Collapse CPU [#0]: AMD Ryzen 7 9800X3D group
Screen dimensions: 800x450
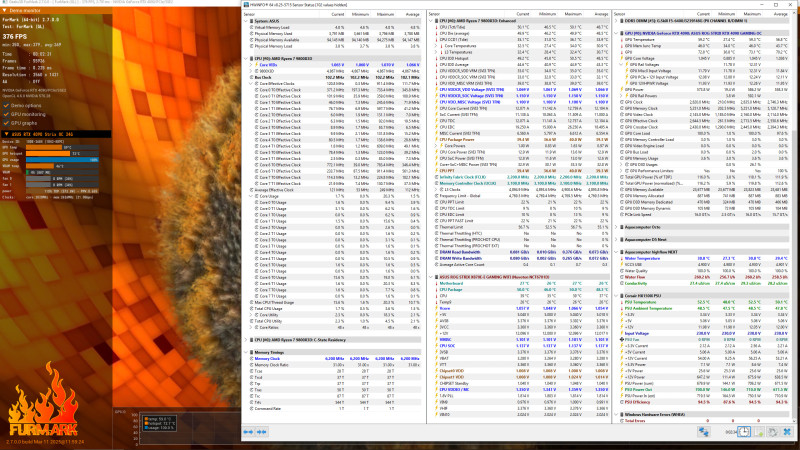[246, 59]
